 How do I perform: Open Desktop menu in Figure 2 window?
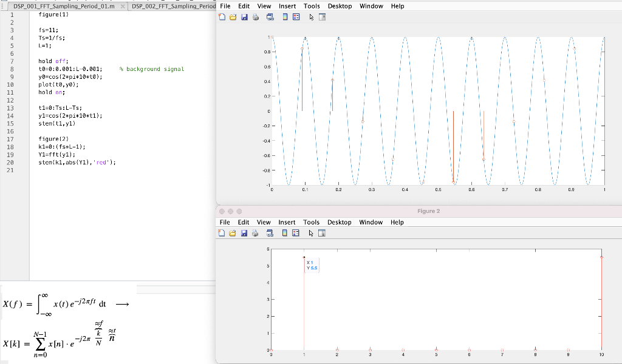[x=340, y=222]
